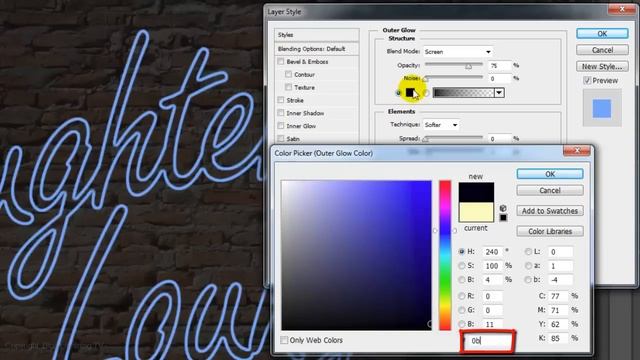Enable the Stroke checkbox
The height and width of the screenshot is (360, 640).
tap(281, 100)
